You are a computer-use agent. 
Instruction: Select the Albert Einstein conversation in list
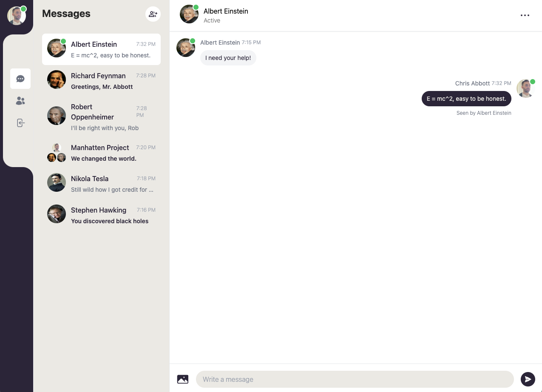pos(101,49)
